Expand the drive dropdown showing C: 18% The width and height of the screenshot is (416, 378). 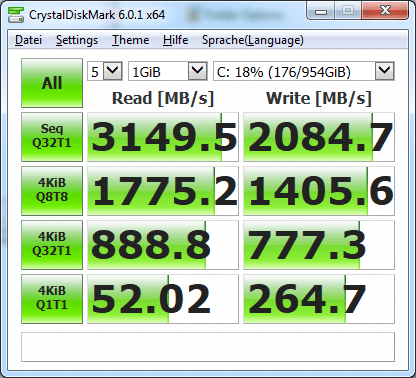[385, 71]
